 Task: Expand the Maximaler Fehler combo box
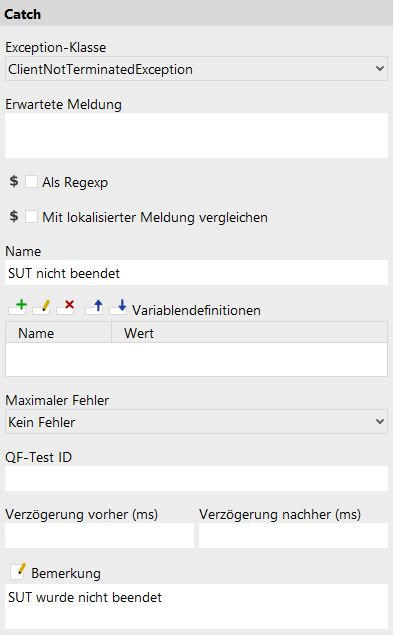196,422
